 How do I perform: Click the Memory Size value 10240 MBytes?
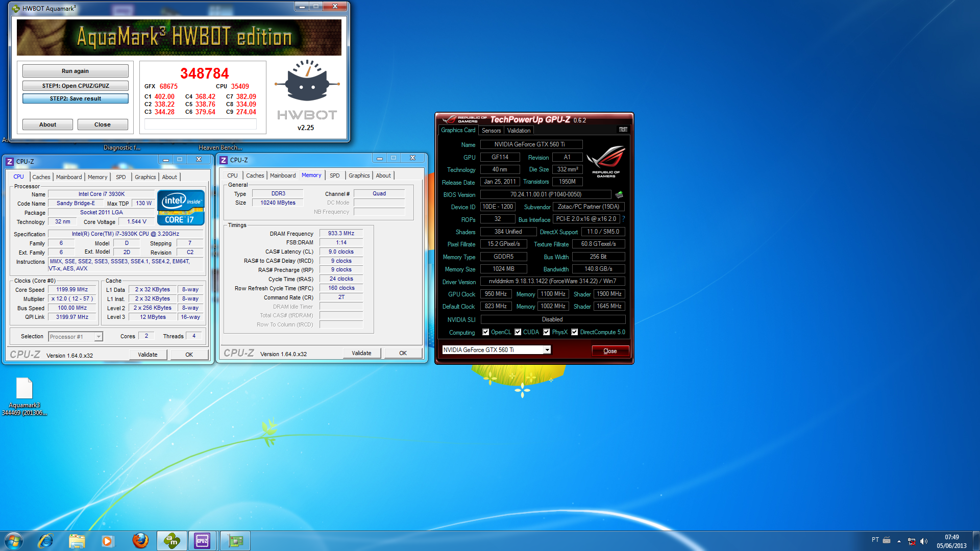click(x=278, y=203)
